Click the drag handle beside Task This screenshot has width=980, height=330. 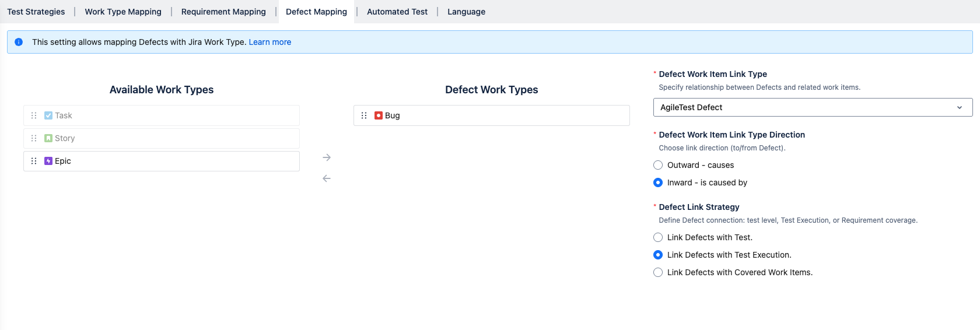click(x=34, y=115)
